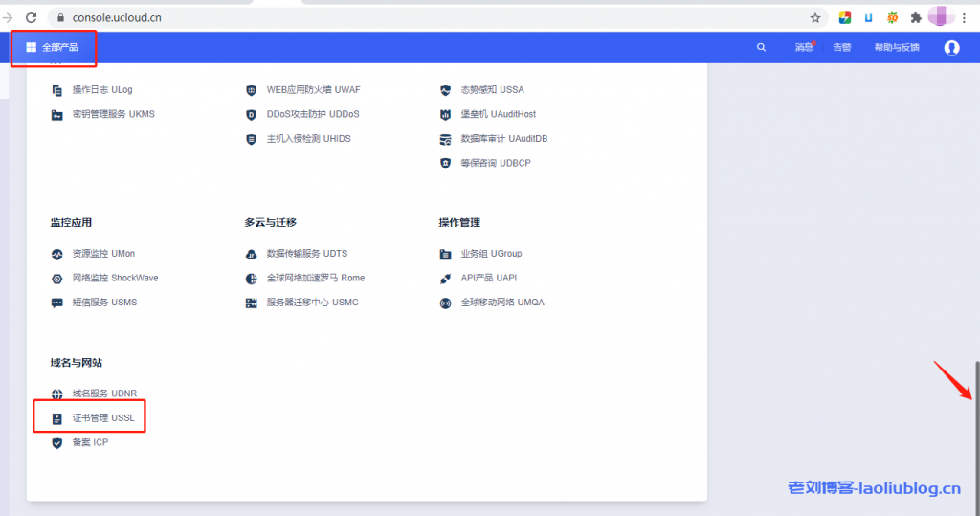Click the 备案 ICP shield icon
Viewport: 980px width, 516px height.
(56, 442)
